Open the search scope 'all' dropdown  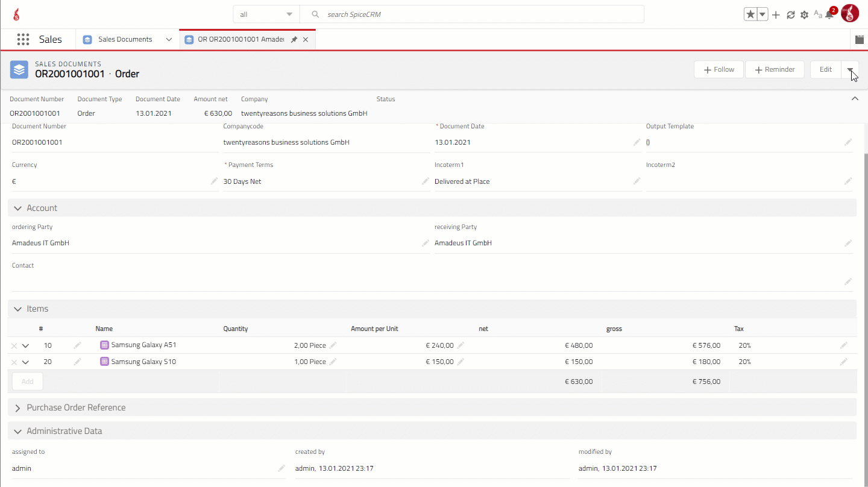click(x=266, y=14)
